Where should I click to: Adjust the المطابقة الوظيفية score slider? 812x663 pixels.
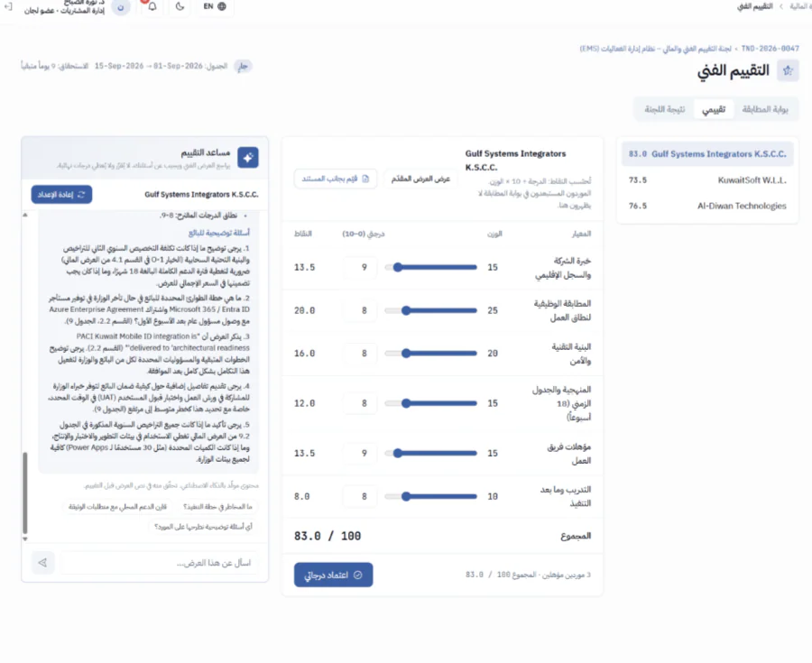click(431, 310)
